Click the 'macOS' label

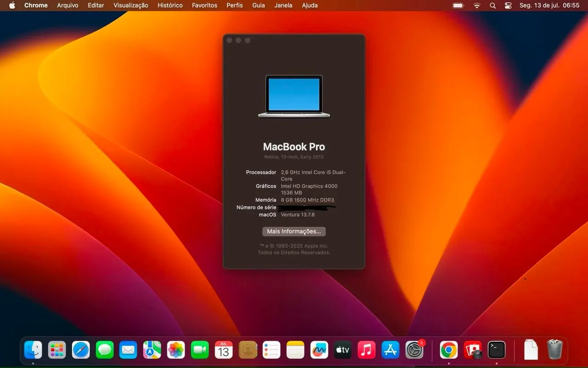coord(268,215)
